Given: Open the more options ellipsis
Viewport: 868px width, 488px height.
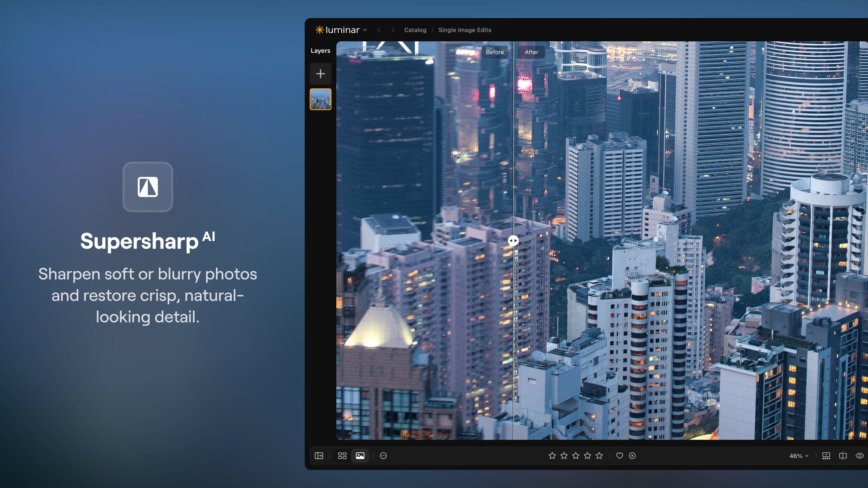Looking at the screenshot, I should pyautogui.click(x=383, y=456).
